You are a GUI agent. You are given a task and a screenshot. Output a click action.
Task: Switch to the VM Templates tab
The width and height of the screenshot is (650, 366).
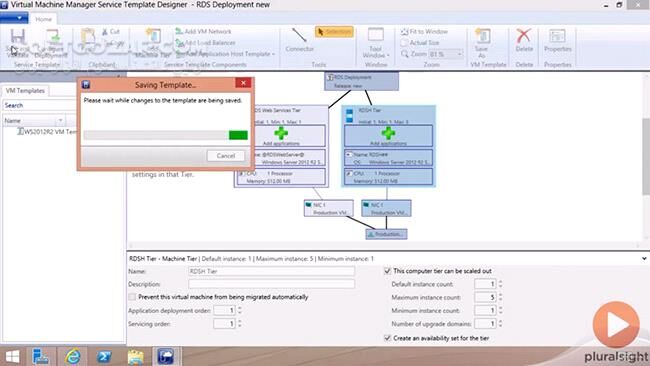25,90
